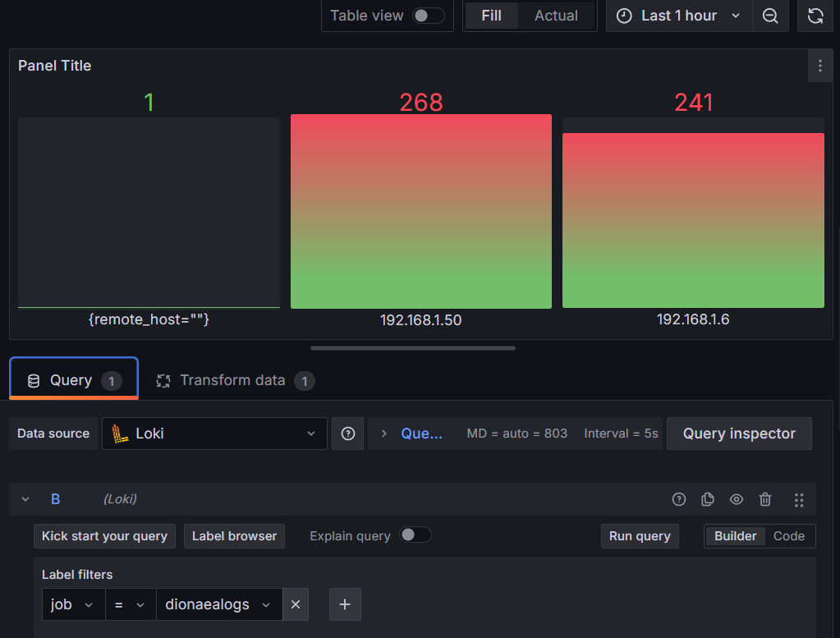Click the 192.168.1.50 bar in the panel
The width and height of the screenshot is (840, 638).
click(x=421, y=211)
